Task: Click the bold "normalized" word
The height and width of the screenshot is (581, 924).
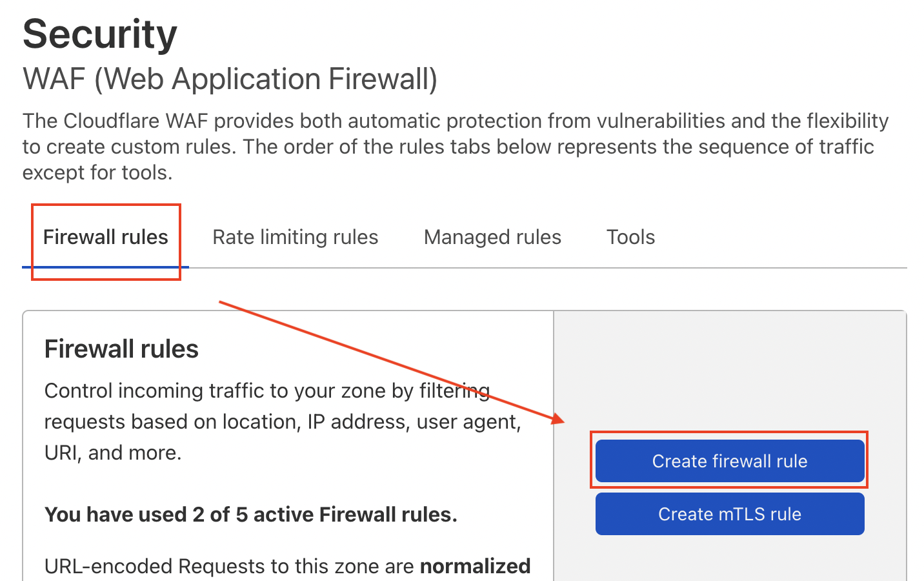Action: [x=475, y=566]
